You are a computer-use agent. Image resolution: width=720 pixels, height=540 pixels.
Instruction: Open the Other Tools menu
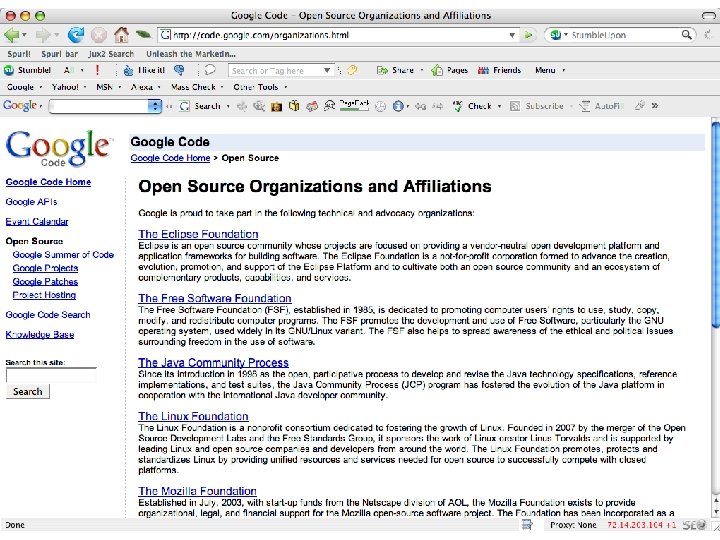[x=260, y=87]
